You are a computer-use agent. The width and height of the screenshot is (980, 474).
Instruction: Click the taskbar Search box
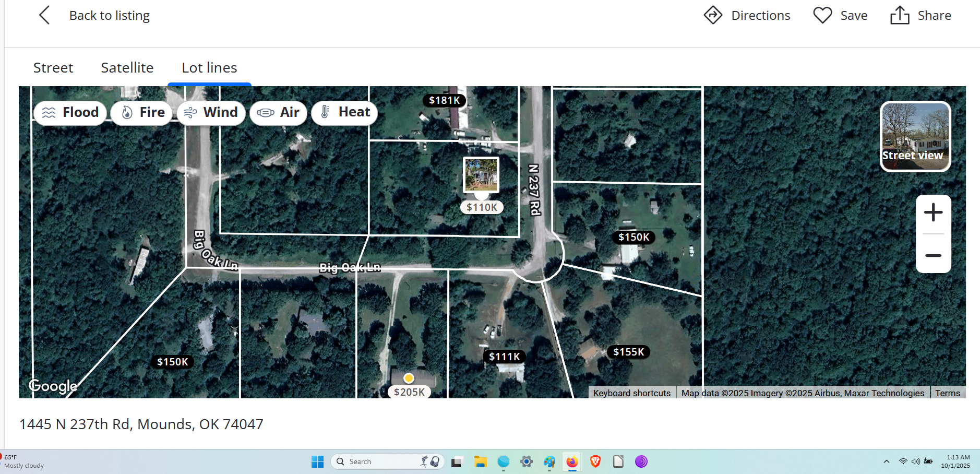click(x=387, y=461)
